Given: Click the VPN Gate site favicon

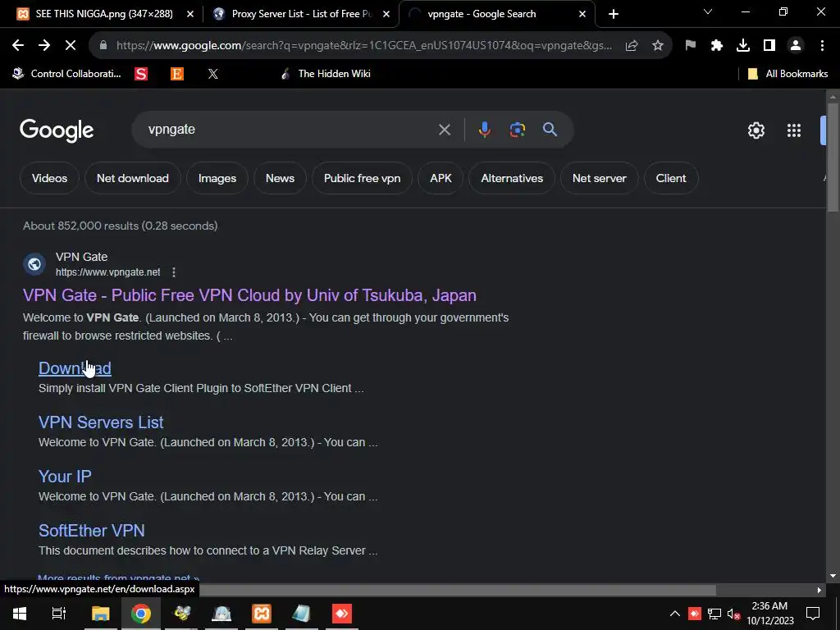Looking at the screenshot, I should coord(34,264).
